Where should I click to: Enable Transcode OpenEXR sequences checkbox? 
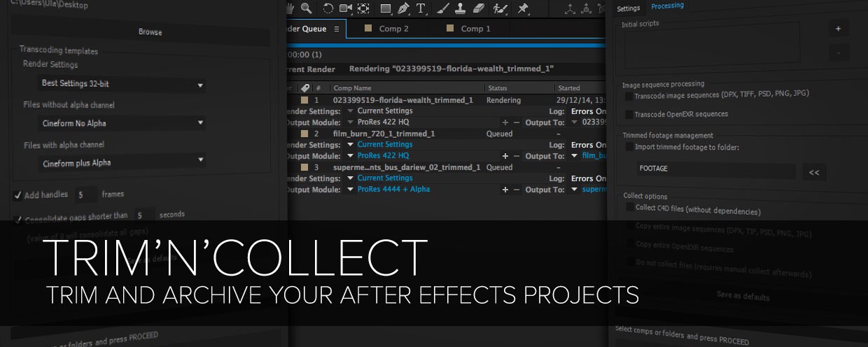coord(629,114)
